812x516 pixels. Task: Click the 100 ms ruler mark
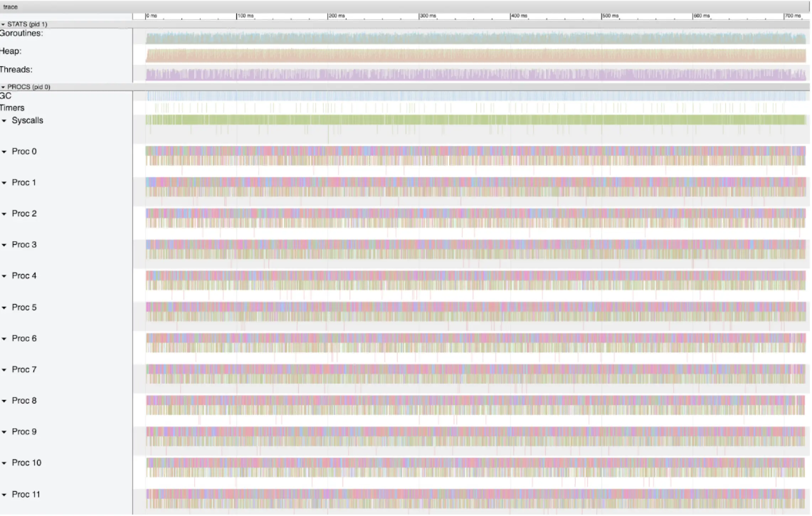246,16
